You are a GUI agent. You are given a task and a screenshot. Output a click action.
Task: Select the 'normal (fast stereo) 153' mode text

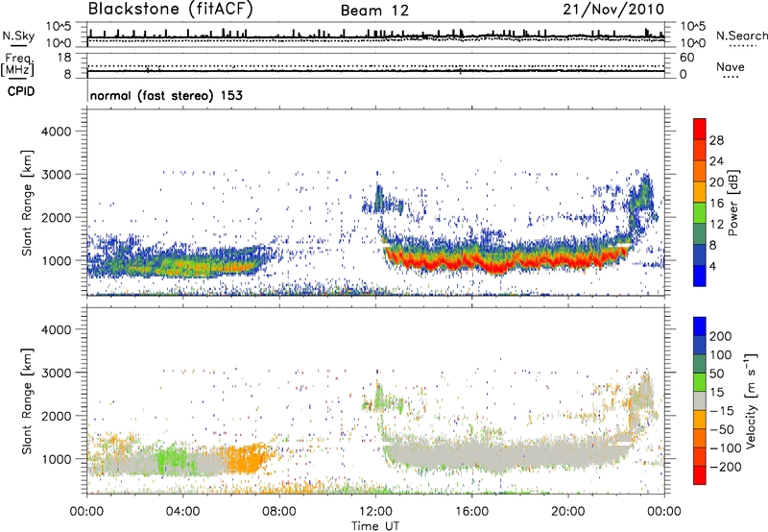[166, 95]
